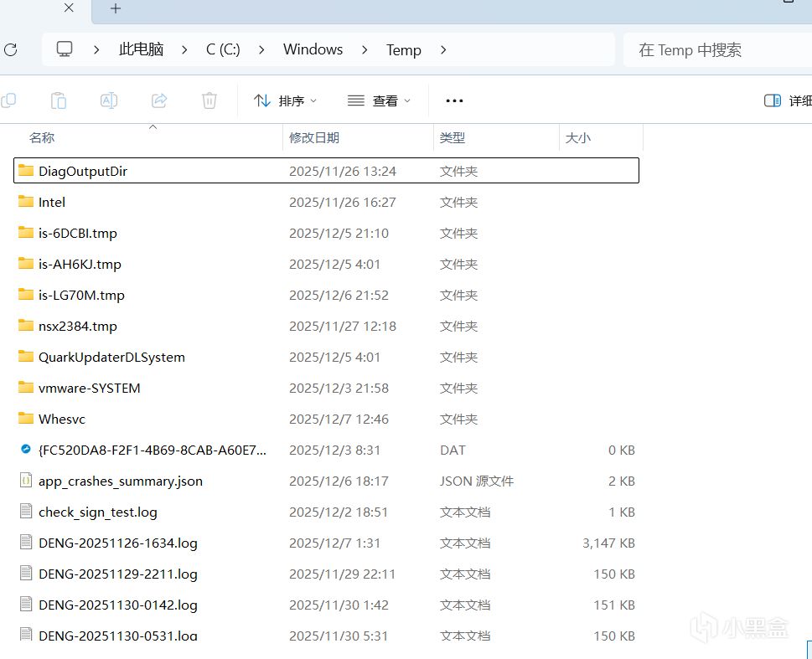Select file name app_crashes_summary.json
The height and width of the screenshot is (659, 812).
(121, 481)
